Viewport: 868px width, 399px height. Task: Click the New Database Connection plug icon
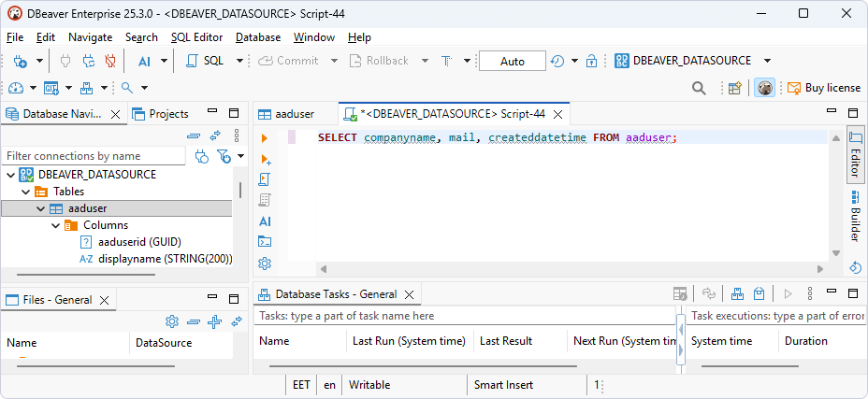pyautogui.click(x=20, y=61)
